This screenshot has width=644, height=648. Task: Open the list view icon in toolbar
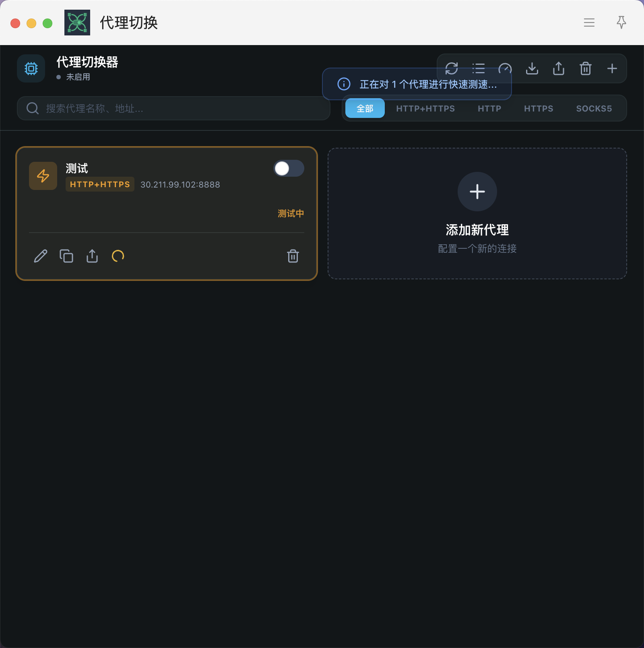point(478,68)
